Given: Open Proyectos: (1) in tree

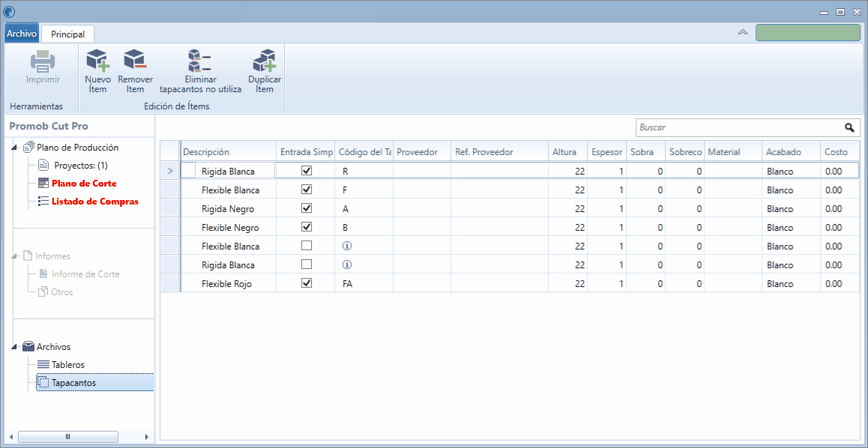Looking at the screenshot, I should click(x=80, y=166).
